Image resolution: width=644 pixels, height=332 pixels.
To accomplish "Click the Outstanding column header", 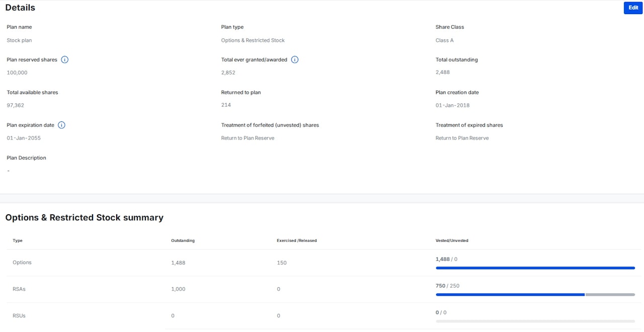I will (x=183, y=241).
